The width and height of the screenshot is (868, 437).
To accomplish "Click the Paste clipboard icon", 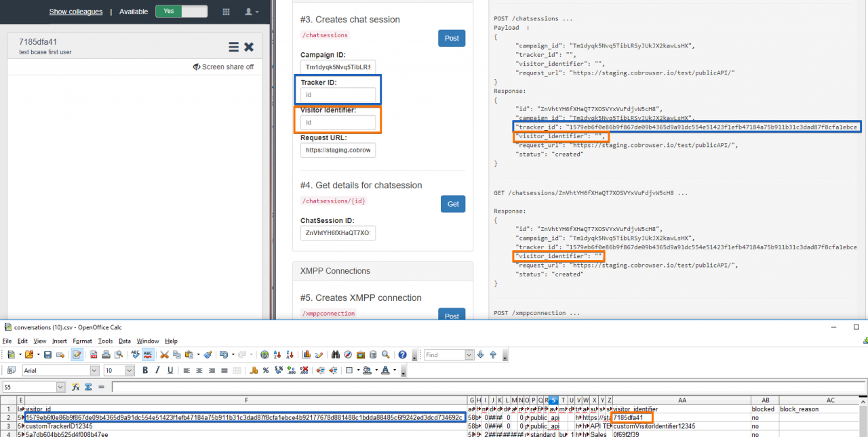I will (189, 354).
